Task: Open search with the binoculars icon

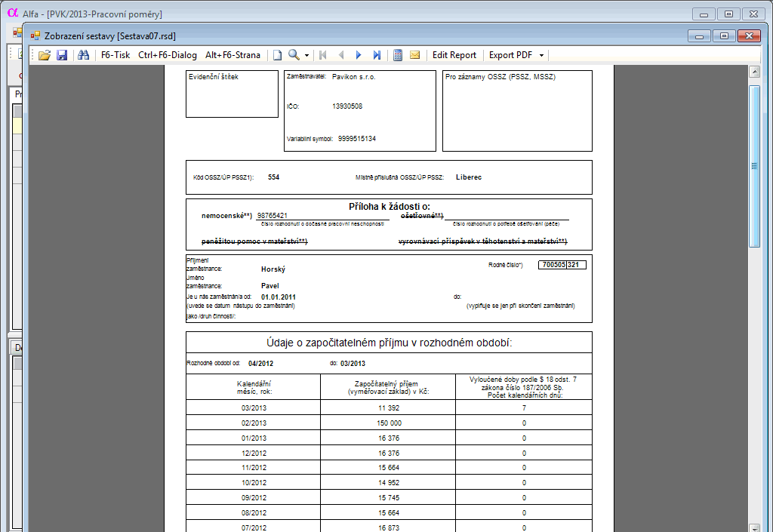Action: pos(83,55)
